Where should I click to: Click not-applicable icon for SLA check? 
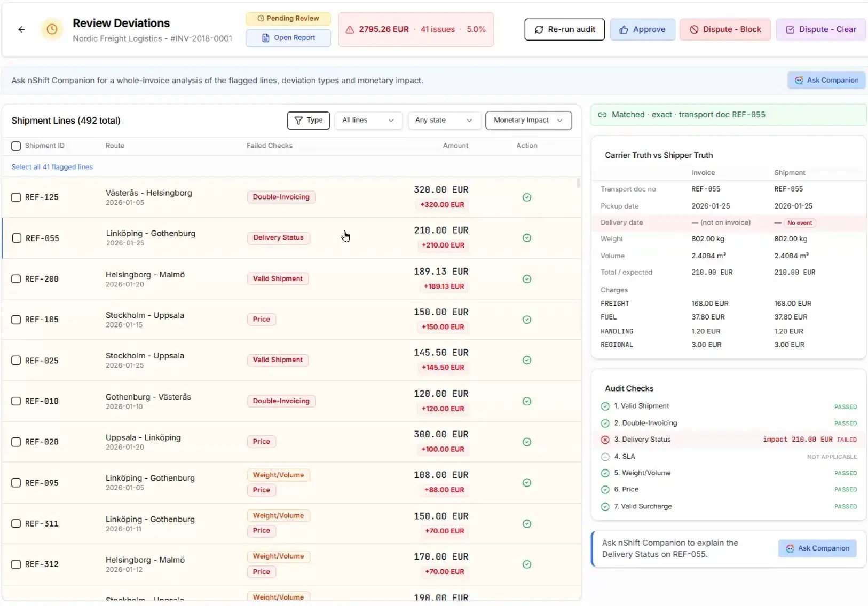coord(605,457)
